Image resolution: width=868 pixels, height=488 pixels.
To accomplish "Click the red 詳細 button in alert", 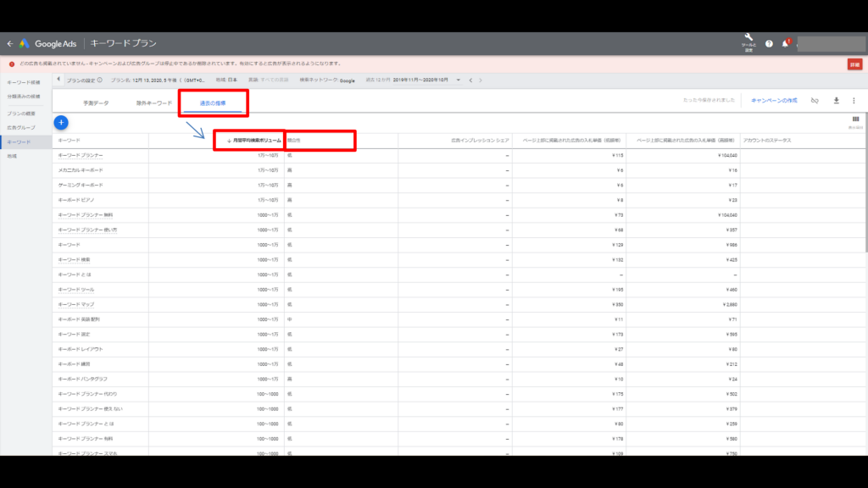I will (x=854, y=64).
